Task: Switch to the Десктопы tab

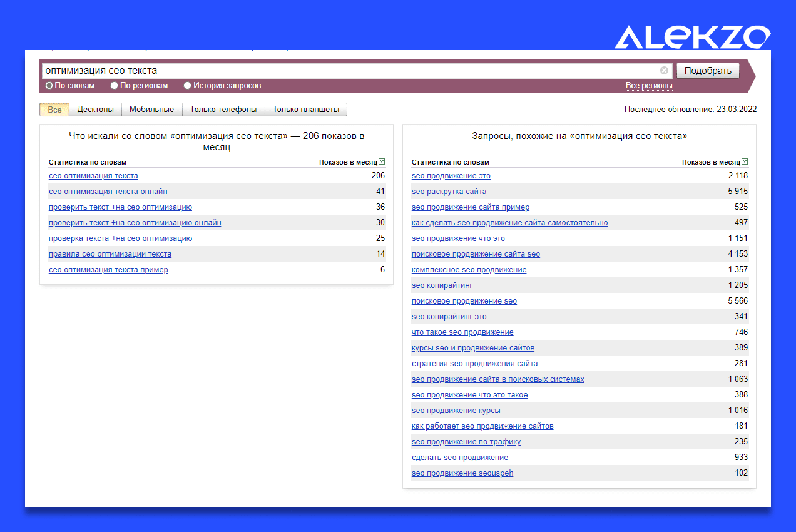Action: (96, 110)
